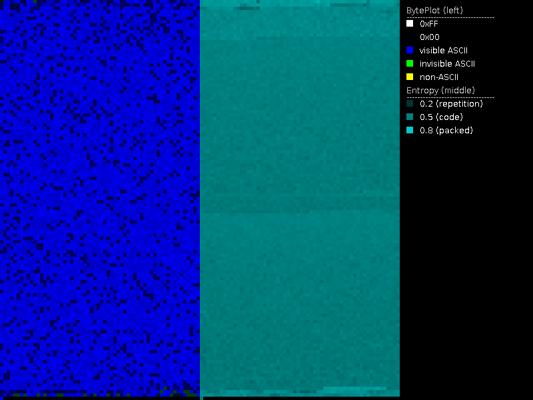533x400 pixels.
Task: Click inside the blue byteplot panel
Action: [x=100, y=198]
